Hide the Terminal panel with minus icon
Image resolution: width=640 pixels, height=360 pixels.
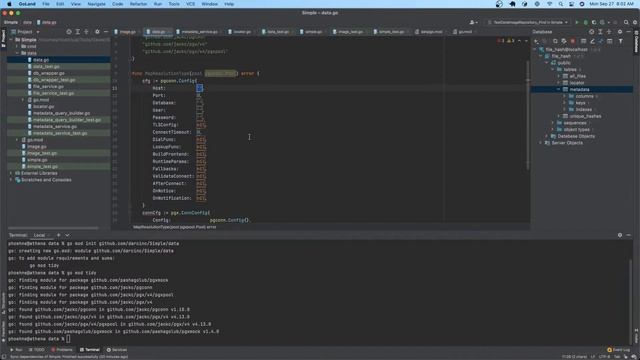(x=629, y=235)
